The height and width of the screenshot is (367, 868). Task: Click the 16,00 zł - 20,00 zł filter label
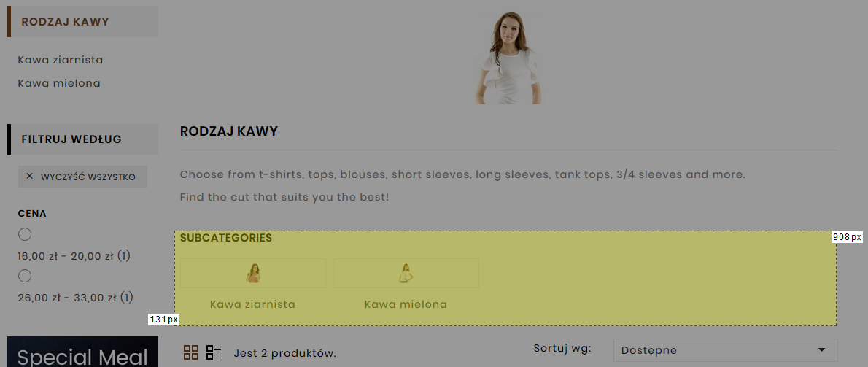[x=74, y=256]
